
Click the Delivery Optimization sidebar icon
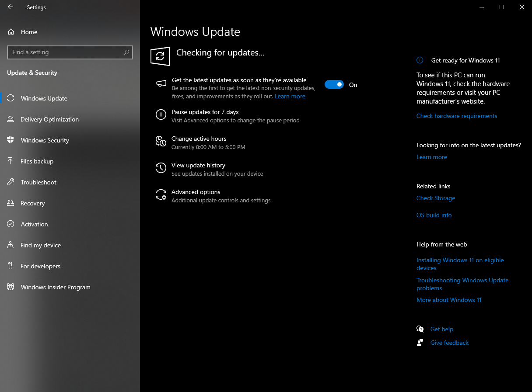11,119
